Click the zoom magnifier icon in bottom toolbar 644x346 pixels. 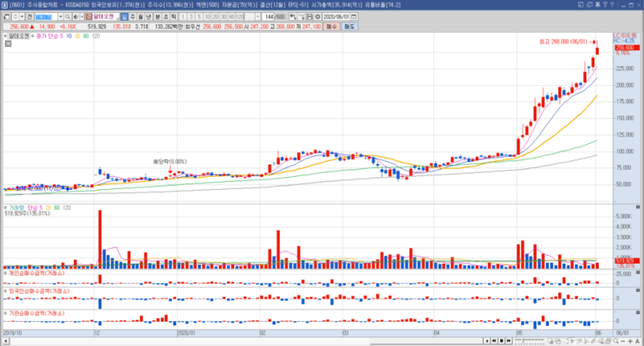coord(615,341)
